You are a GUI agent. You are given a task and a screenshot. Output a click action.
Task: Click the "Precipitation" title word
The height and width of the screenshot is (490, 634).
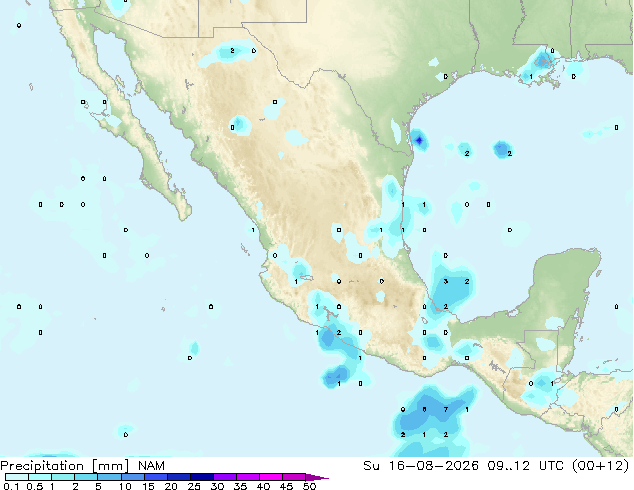(42, 466)
